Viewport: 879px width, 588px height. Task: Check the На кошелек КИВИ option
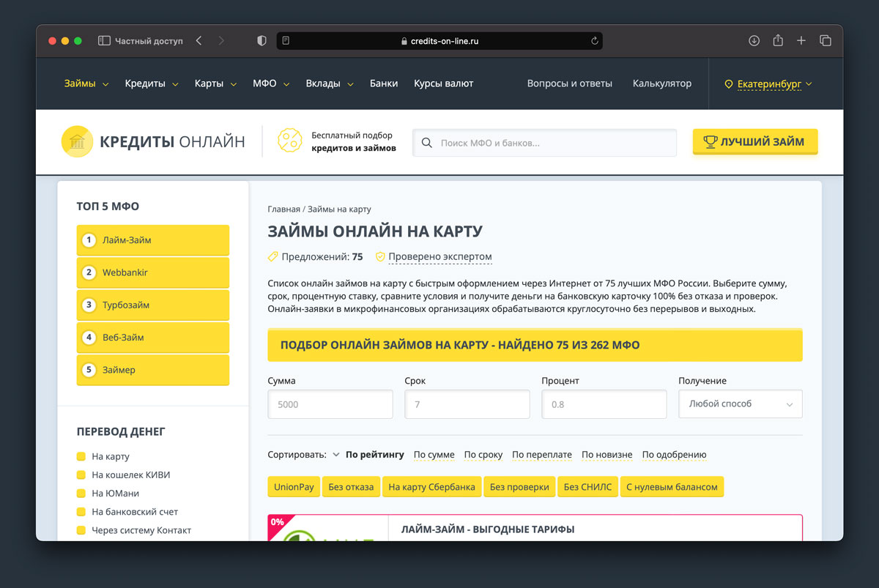[81, 475]
